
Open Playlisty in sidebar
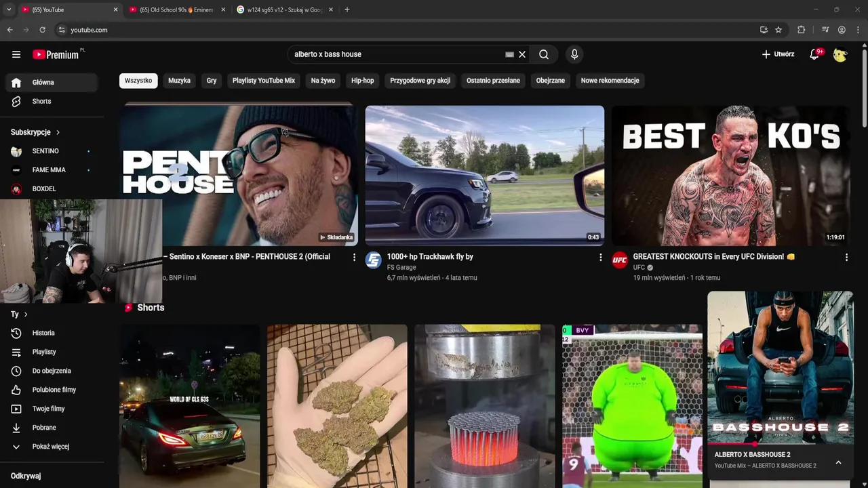[52, 352]
